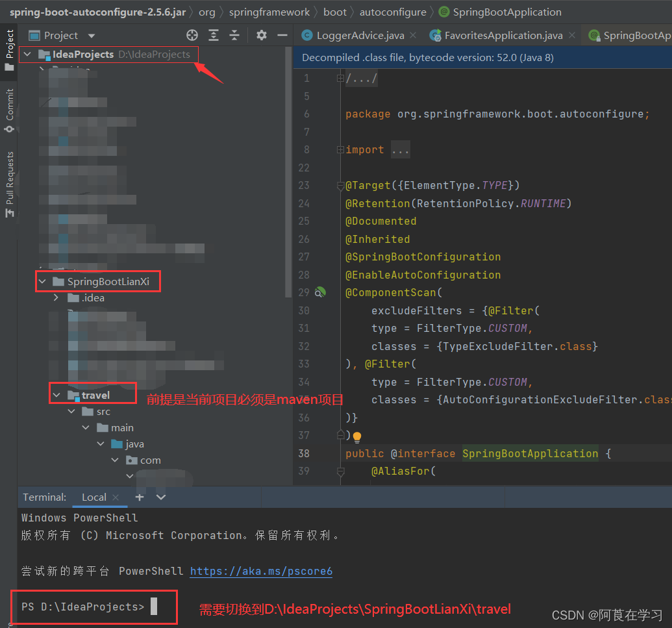Click the springframework breadcrumb segment

[269, 12]
